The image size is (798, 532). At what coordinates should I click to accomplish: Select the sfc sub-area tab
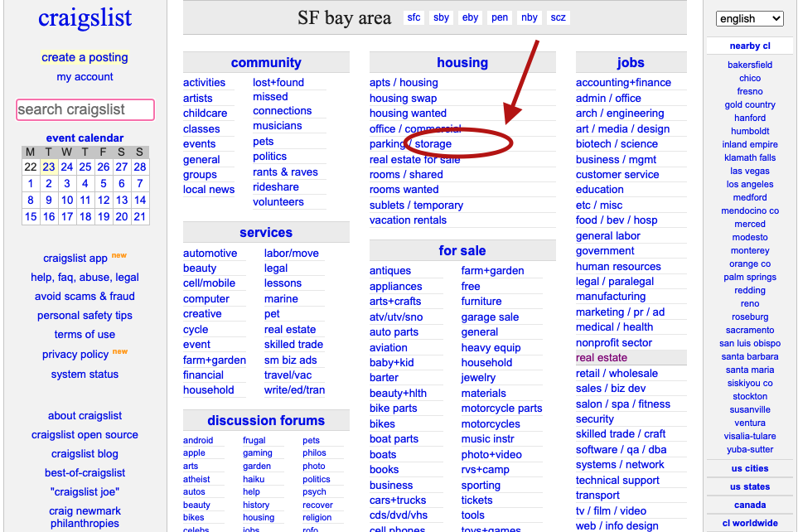414,17
